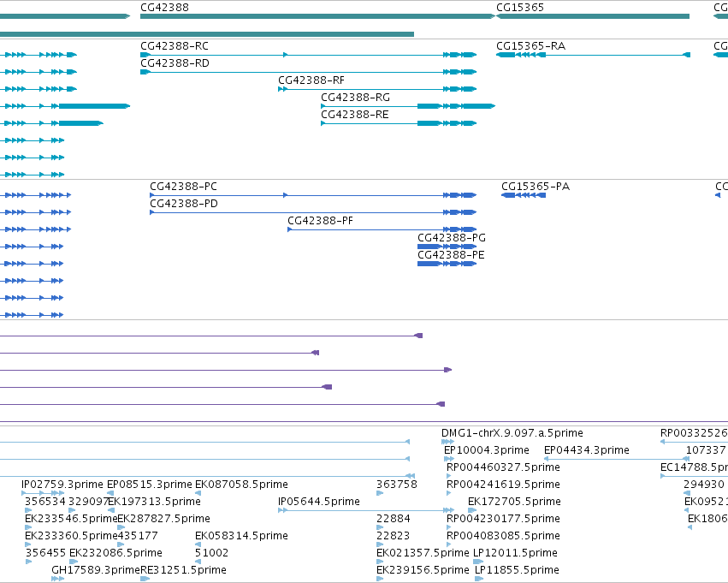
Task: Open feature labeled 363758
Action: pos(396,485)
